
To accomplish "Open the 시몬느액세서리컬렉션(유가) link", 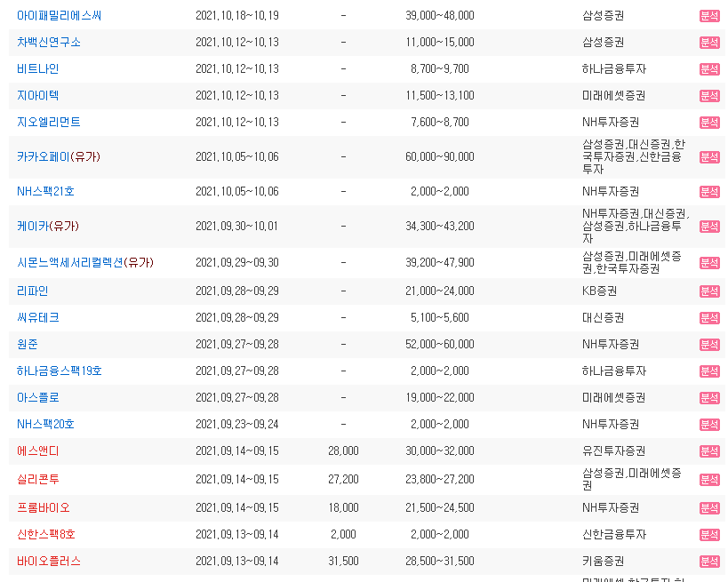I will [x=85, y=263].
